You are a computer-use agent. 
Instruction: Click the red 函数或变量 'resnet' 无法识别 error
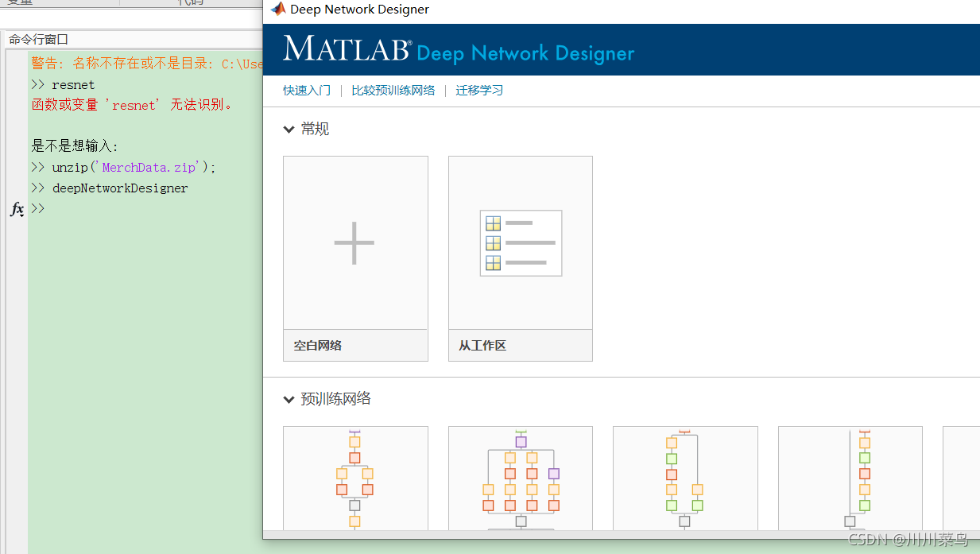pos(132,105)
